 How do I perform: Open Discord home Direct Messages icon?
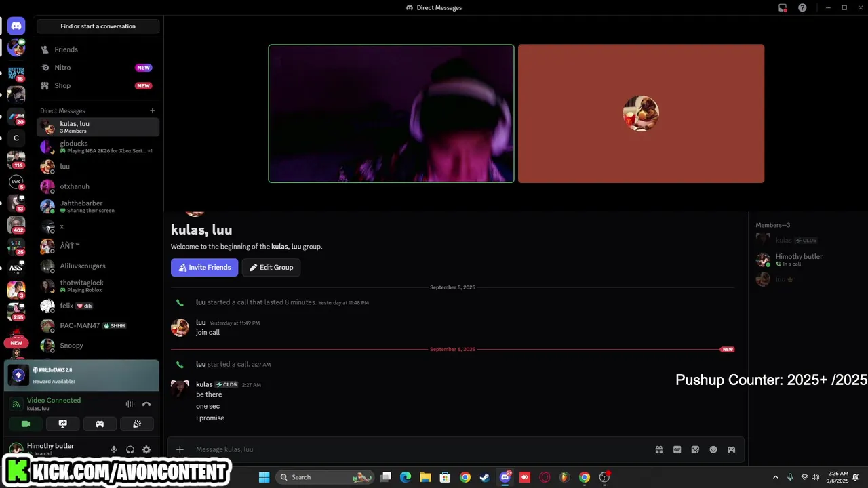[16, 26]
